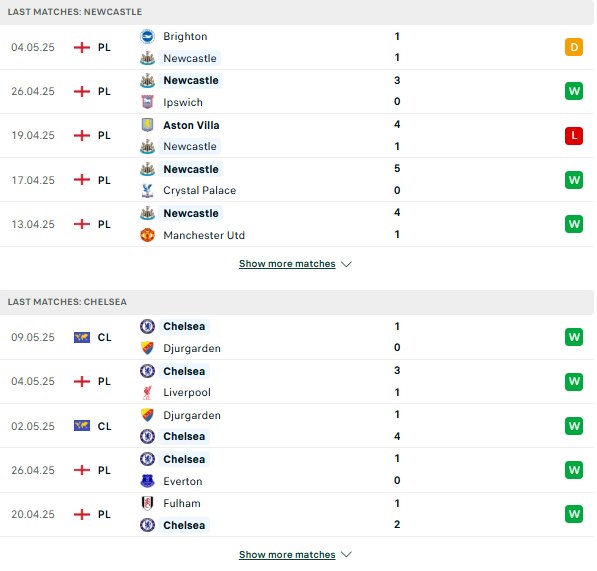Screen dimensions: 597x571
Task: Click the Everton crest icon
Action: point(147,481)
